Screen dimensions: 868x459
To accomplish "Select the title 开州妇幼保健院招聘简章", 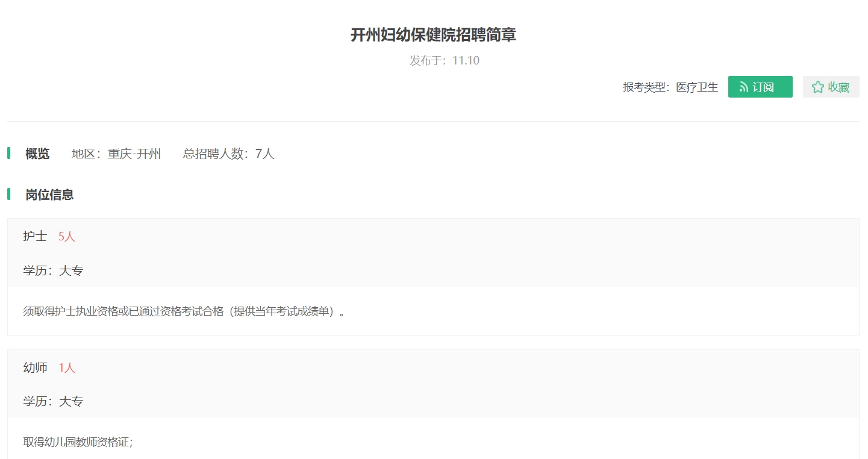I will click(x=434, y=35).
